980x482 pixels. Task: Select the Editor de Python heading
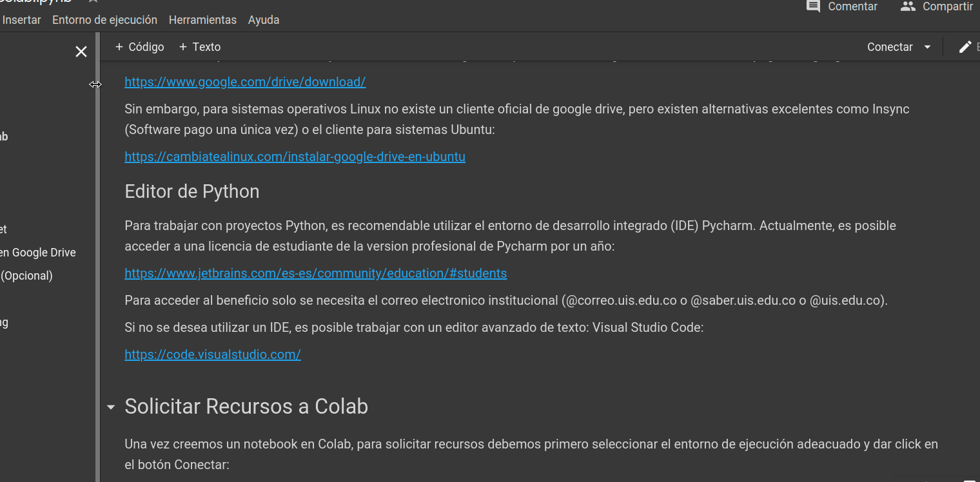point(192,191)
